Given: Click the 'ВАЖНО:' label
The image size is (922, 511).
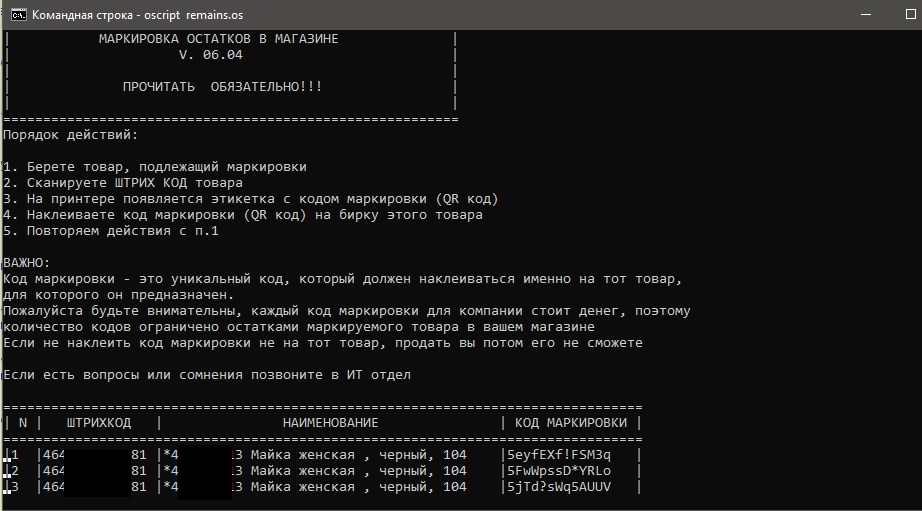Looking at the screenshot, I should (x=27, y=263).
